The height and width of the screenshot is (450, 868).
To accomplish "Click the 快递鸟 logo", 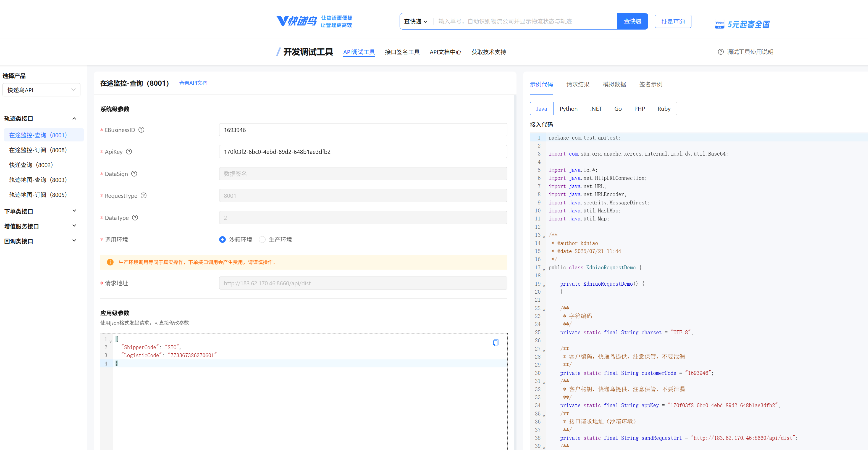I will (297, 21).
